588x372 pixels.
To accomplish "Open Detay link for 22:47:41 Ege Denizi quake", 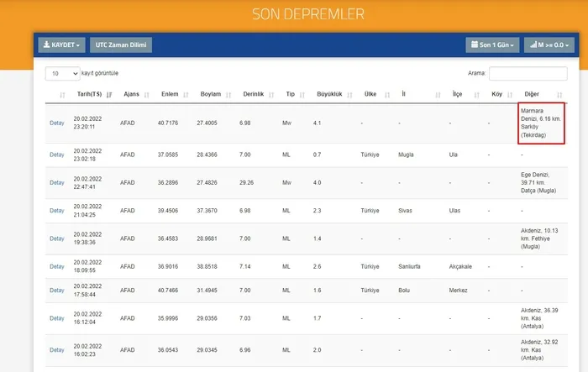I will pos(57,182).
